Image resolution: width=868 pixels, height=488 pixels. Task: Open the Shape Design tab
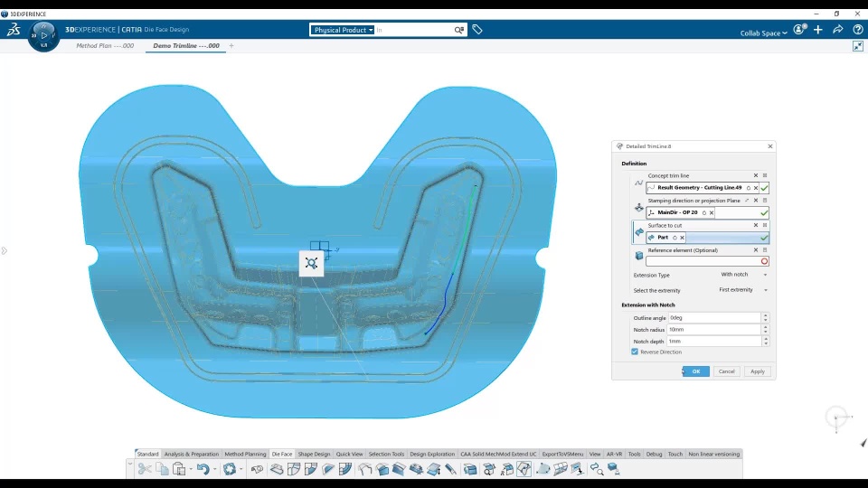314,455
